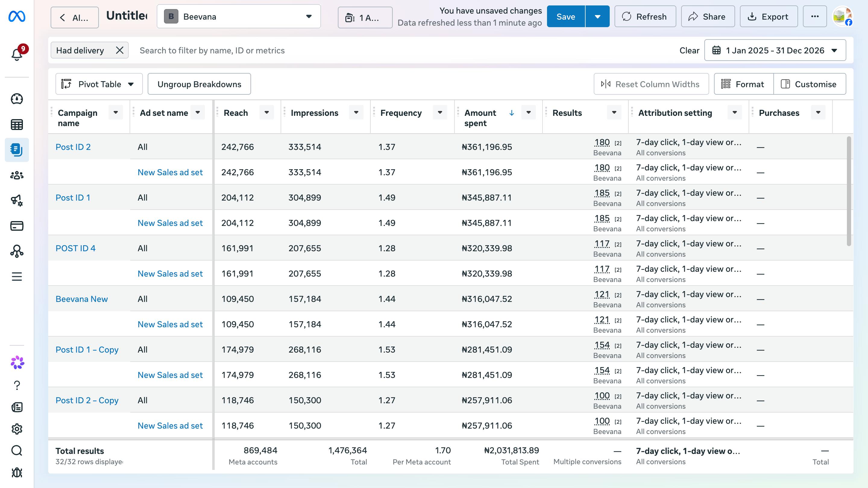Click Ungroup Breakdowns

(x=199, y=84)
